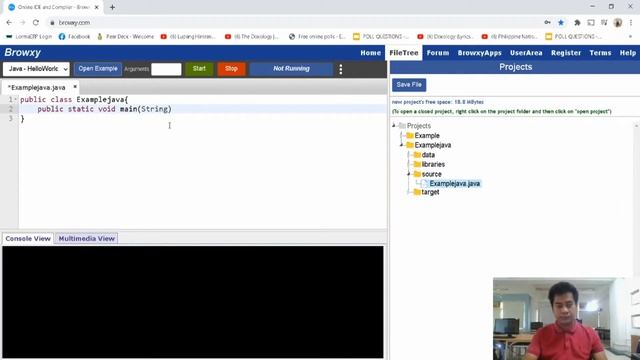Open the Pear Deck - Welcome bookmark
640x360 pixels.
[x=125, y=37]
